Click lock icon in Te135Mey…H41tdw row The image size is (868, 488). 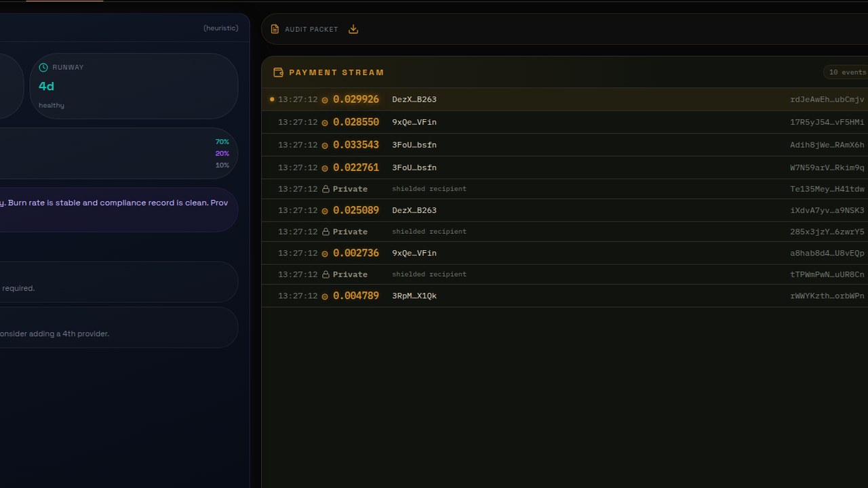click(x=325, y=189)
